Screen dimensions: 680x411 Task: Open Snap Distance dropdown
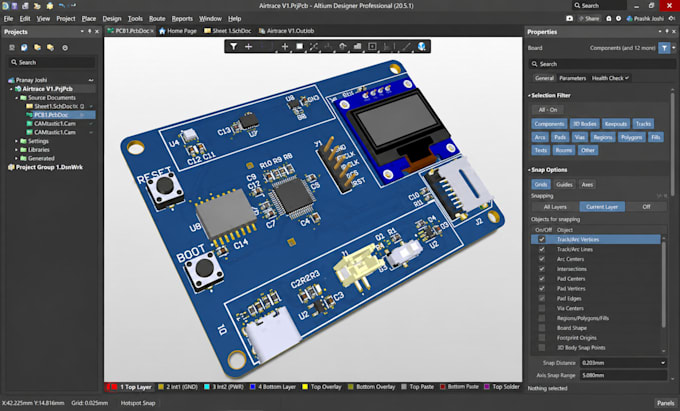point(663,363)
